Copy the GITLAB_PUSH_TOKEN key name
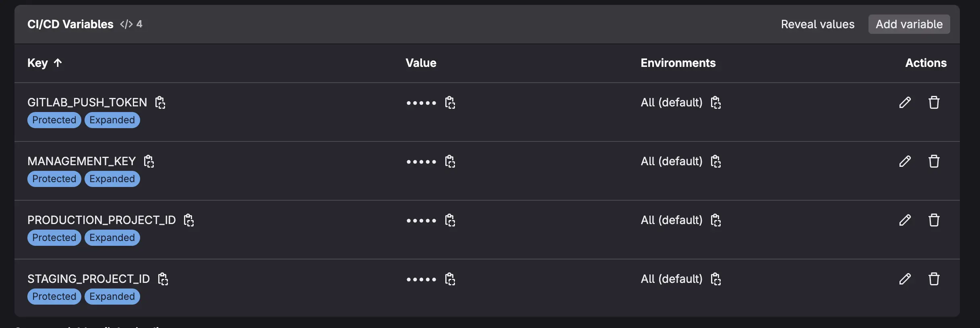 coord(160,103)
